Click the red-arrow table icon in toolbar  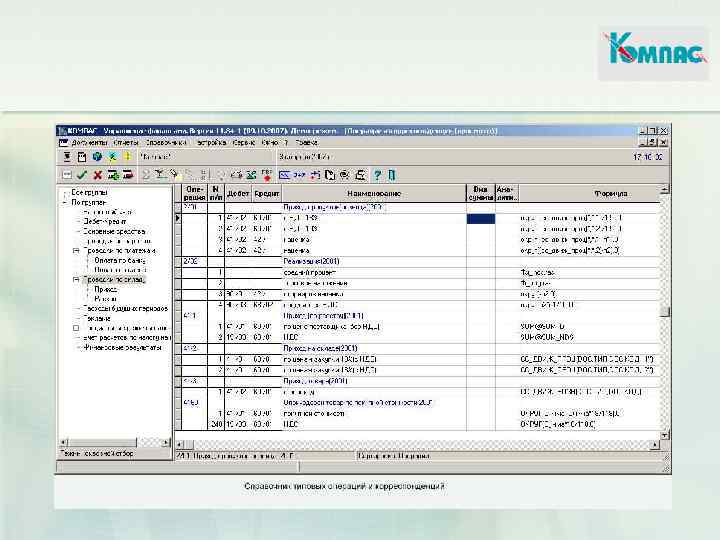128,175
